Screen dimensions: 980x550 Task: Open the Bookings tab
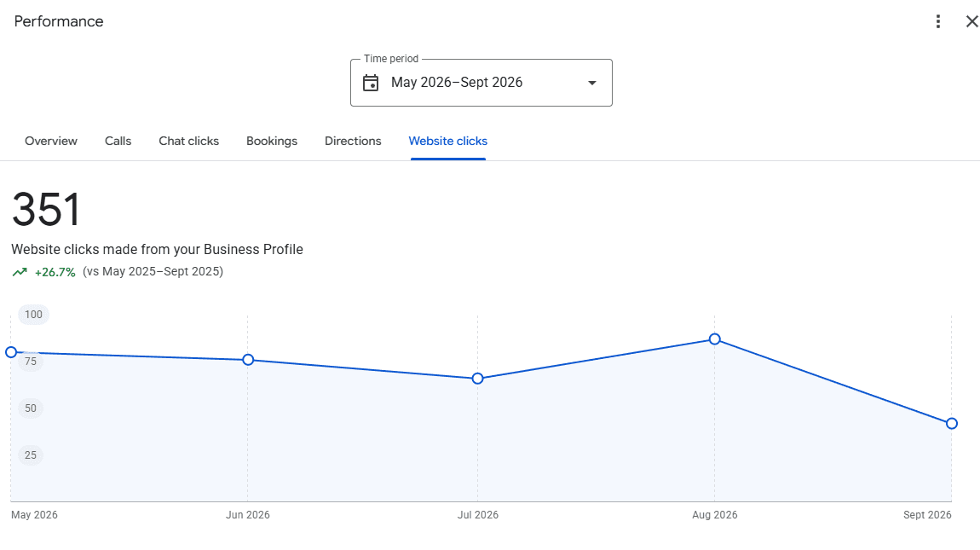[272, 141]
